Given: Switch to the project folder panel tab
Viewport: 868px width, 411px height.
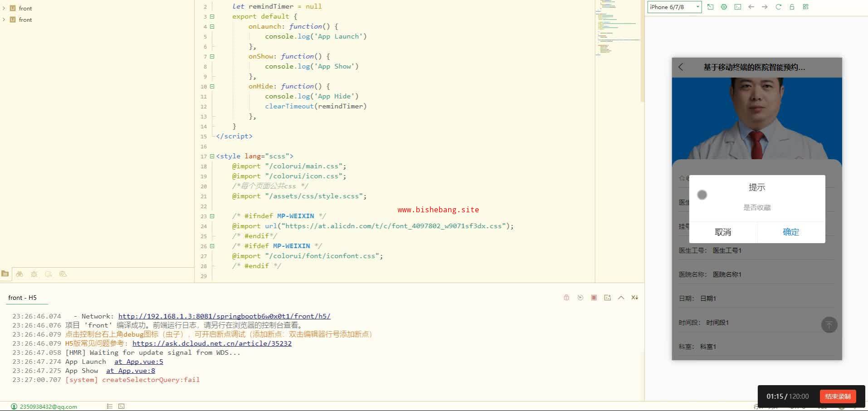Looking at the screenshot, I should [5, 274].
